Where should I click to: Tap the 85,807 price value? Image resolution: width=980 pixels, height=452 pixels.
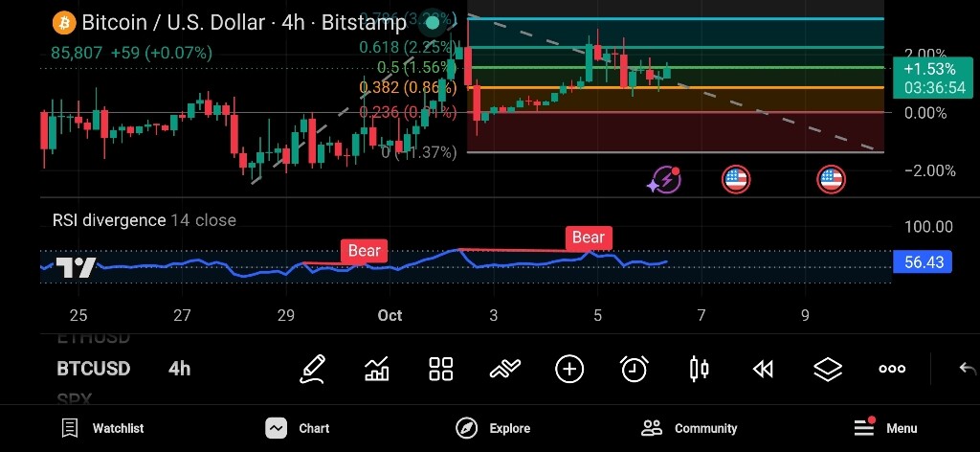[77, 53]
